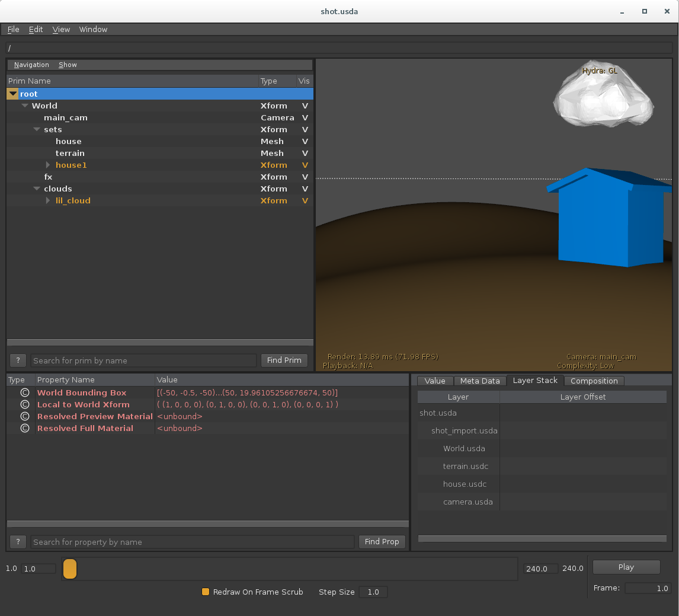The height and width of the screenshot is (616, 679).
Task: Open the Window menu
Action: [x=93, y=29]
